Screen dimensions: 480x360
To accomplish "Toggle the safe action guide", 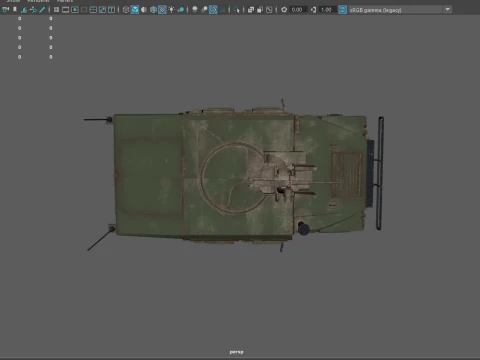I will point(102,10).
